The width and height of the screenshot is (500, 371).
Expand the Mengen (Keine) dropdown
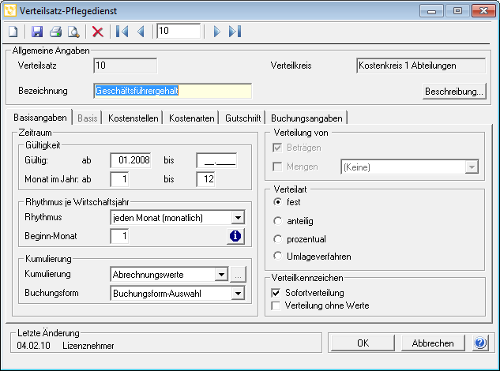click(472, 167)
